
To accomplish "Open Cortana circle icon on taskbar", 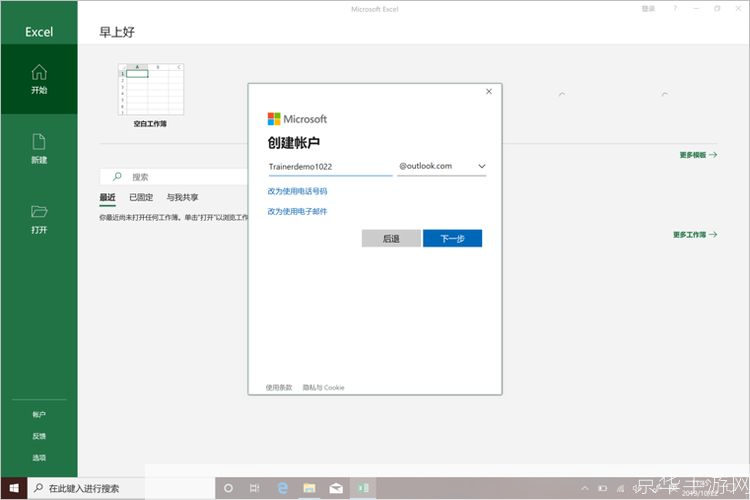I will point(228,488).
